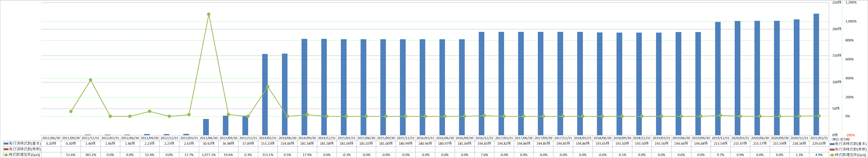This screenshot has width=868, height=158.
Task: Click the 800% axis label
Action: coord(850,40)
